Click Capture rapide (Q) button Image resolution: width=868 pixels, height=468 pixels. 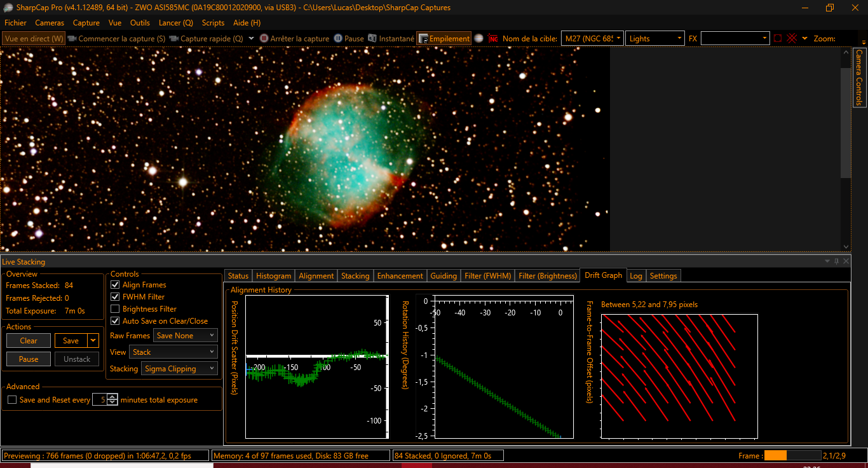[207, 38]
